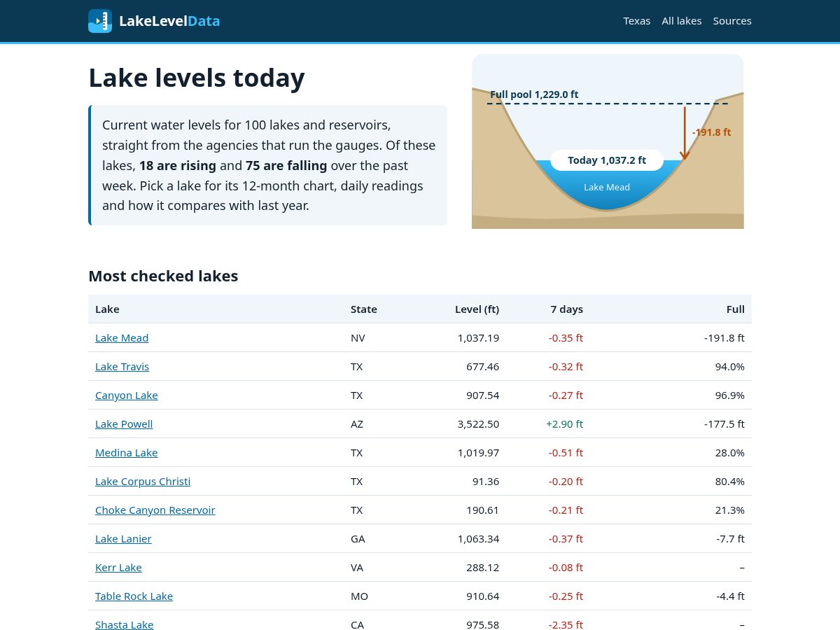Click the Lake levels today heading
The height and width of the screenshot is (630, 840).
point(197,78)
